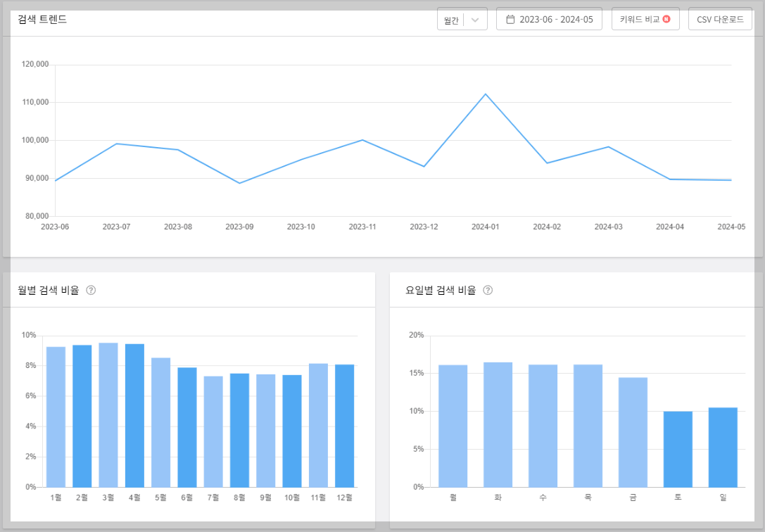This screenshot has height=532, width=765.
Task: Click the 20% axis label in weekday chart
Action: (x=416, y=336)
